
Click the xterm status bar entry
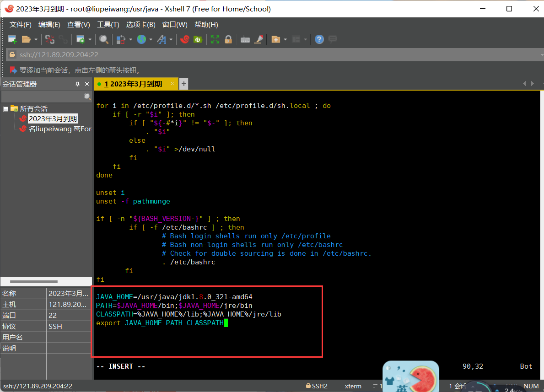[x=353, y=386]
